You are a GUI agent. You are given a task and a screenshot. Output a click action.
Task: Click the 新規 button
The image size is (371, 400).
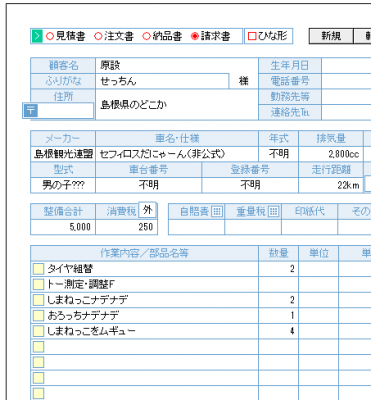pyautogui.click(x=331, y=36)
